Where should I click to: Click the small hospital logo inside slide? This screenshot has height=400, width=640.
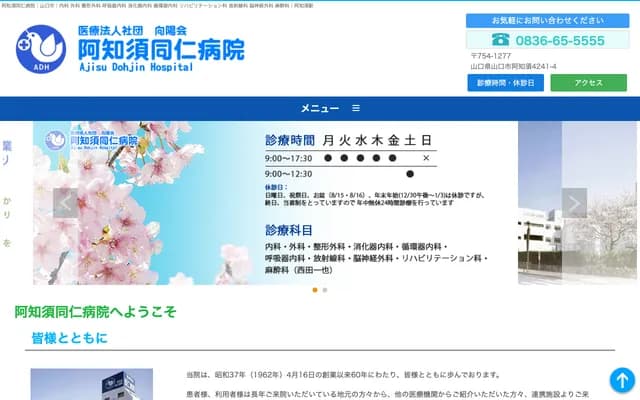pos(92,140)
